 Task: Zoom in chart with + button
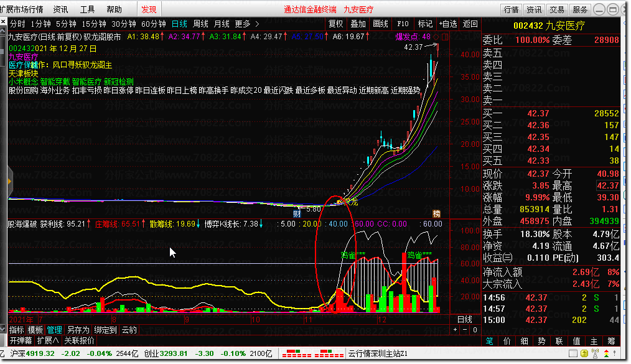pyautogui.click(x=455, y=330)
